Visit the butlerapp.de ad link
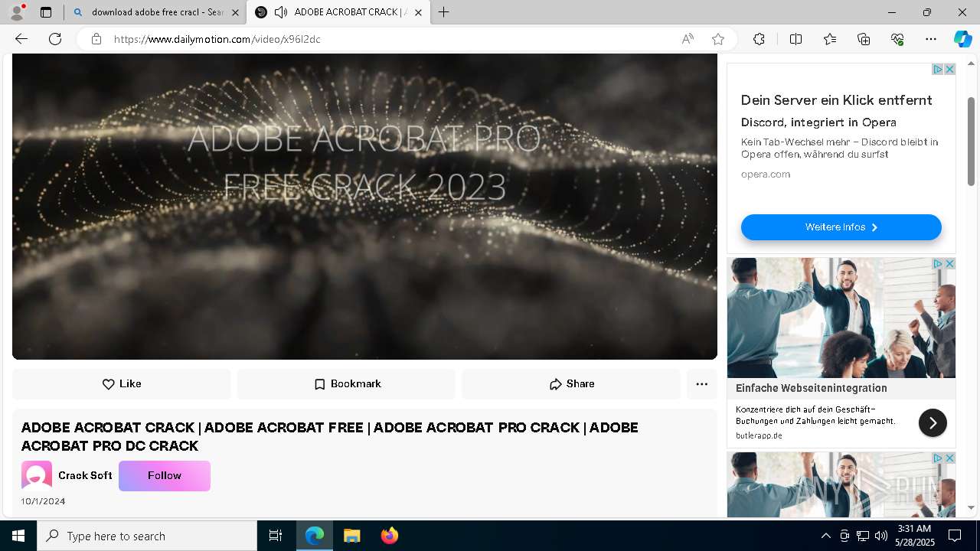Viewport: 980px width, 551px height. (x=759, y=435)
